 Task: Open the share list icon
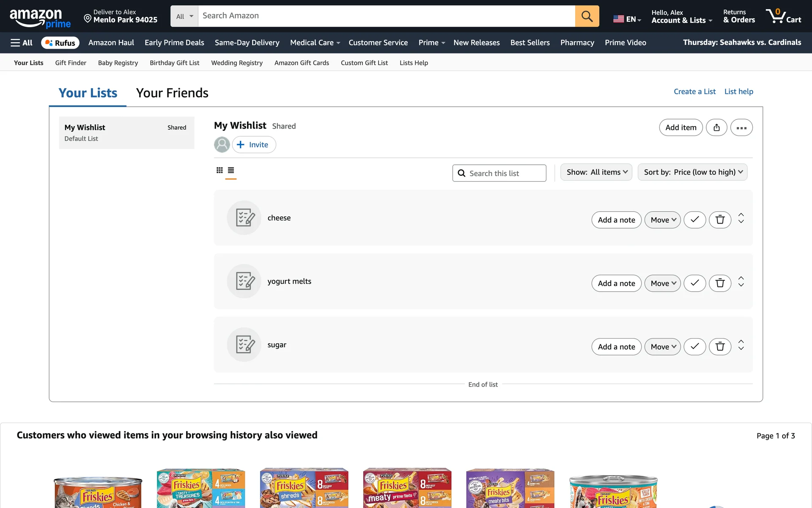(x=716, y=127)
